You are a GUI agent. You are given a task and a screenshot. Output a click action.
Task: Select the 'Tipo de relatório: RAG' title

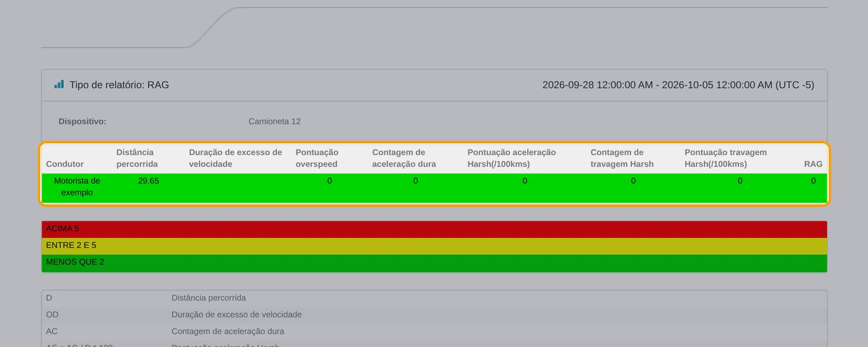point(119,85)
